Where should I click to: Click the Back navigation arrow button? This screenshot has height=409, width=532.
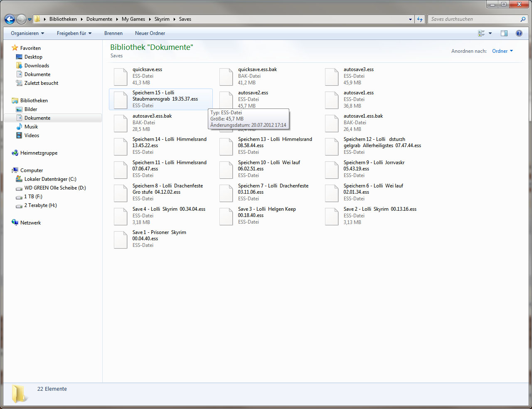coord(10,19)
